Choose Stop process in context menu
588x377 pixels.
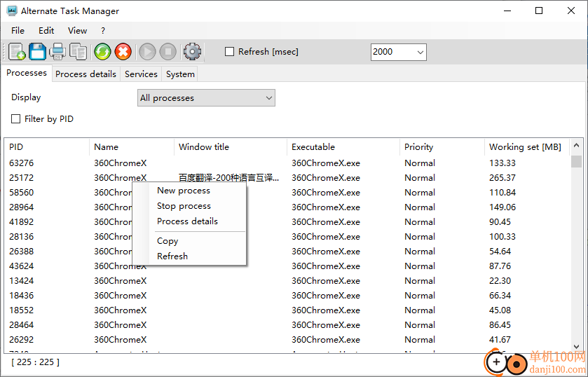point(189,206)
